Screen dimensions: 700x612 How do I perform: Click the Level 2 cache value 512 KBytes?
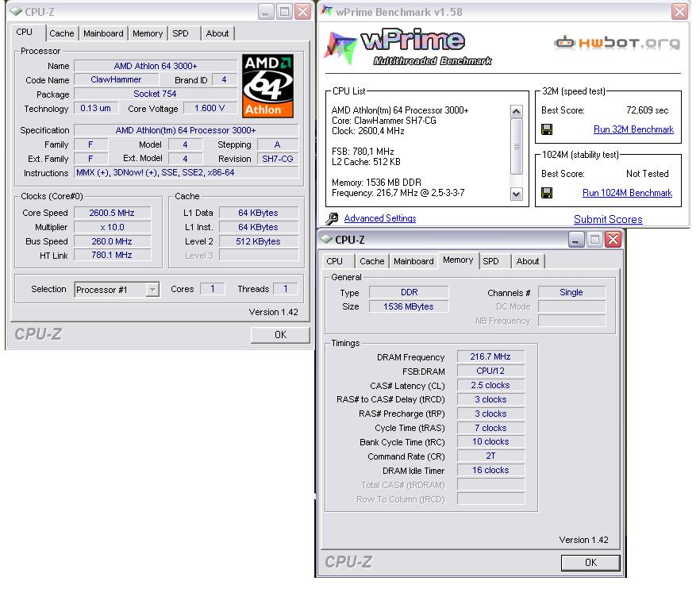[259, 241]
